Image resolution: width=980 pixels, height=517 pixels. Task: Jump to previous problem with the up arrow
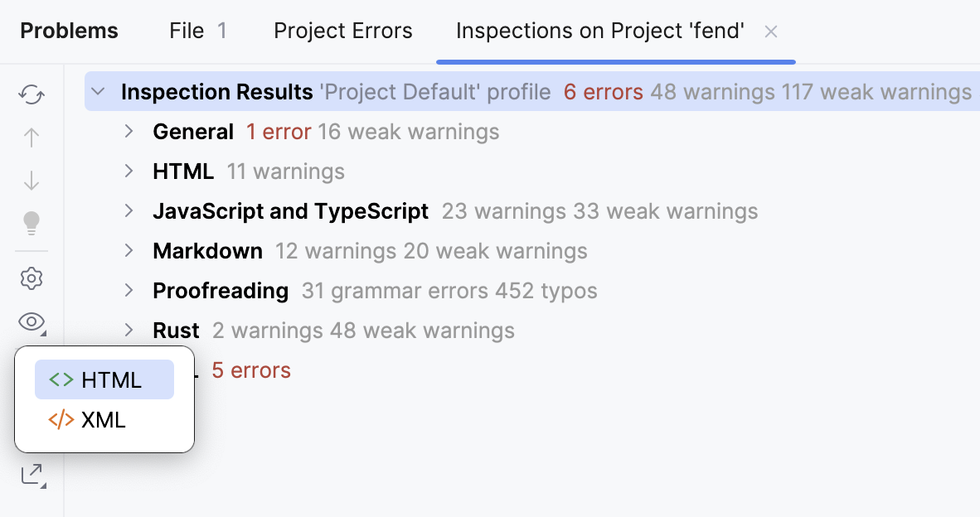point(31,137)
